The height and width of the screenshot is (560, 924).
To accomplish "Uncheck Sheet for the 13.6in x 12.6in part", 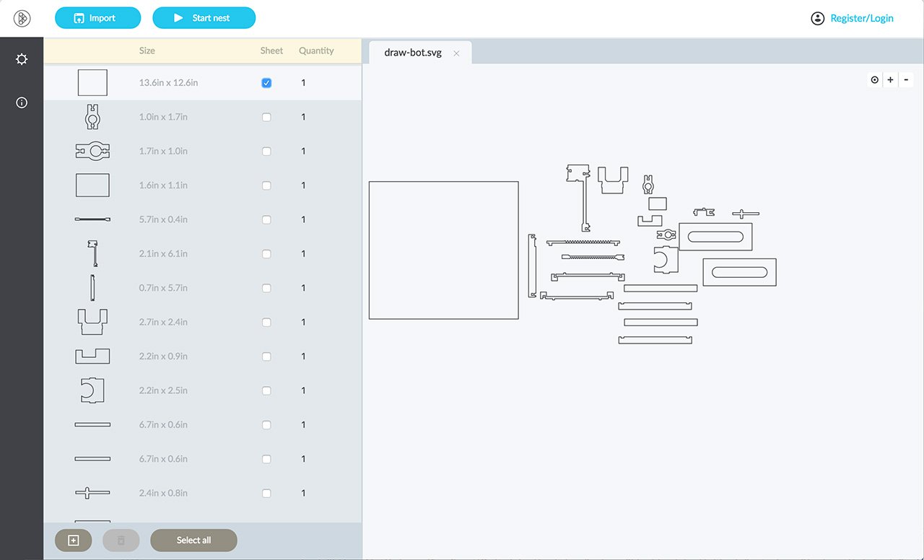I will (x=266, y=83).
